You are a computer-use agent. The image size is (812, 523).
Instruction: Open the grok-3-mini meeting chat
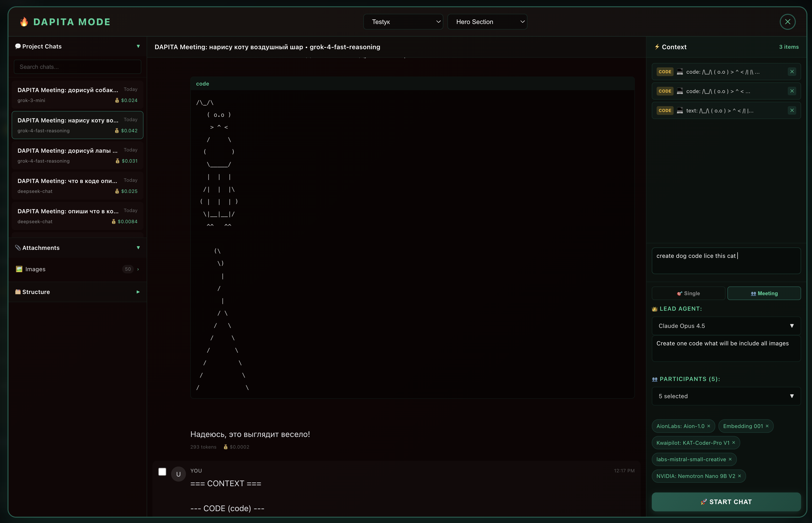tap(77, 94)
